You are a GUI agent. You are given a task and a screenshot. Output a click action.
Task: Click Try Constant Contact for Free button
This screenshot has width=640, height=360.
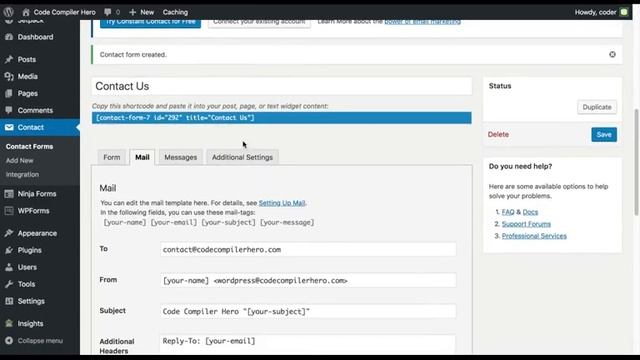click(x=150, y=23)
